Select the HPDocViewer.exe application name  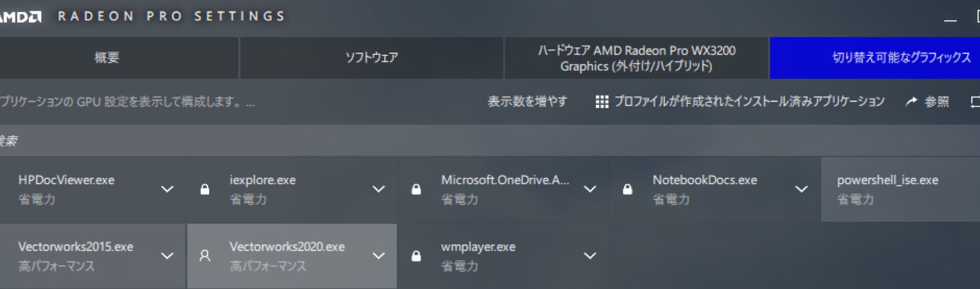[66, 180]
